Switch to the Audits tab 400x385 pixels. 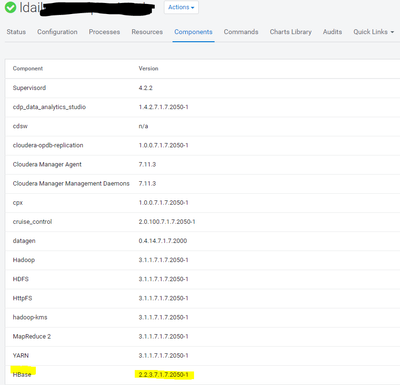[x=332, y=32]
